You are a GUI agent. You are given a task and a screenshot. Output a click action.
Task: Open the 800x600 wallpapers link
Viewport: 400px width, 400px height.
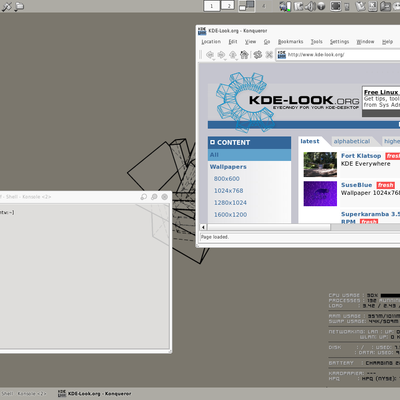tap(227, 179)
